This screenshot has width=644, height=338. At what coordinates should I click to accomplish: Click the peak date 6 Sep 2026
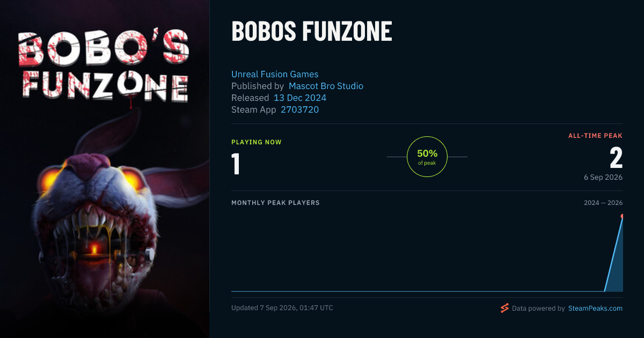pyautogui.click(x=603, y=177)
